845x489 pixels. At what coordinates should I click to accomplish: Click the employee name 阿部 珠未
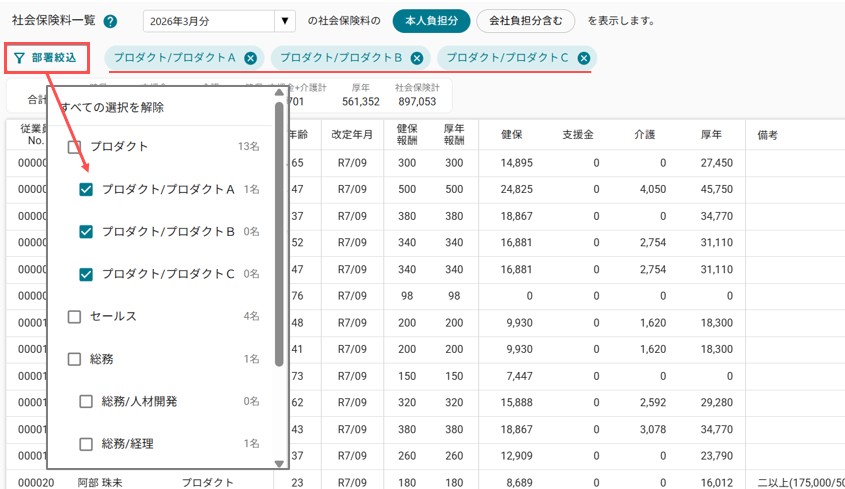pyautogui.click(x=100, y=483)
